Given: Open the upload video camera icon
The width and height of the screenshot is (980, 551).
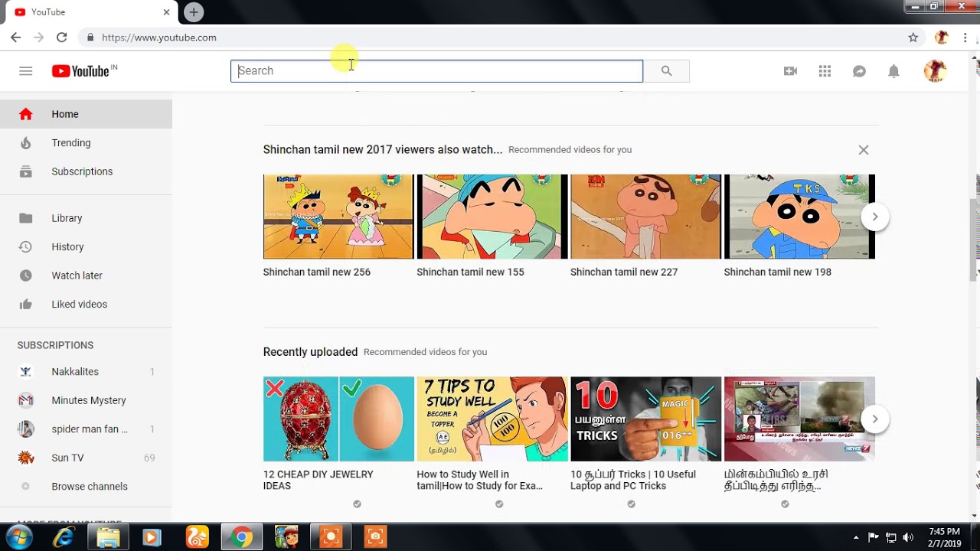Looking at the screenshot, I should pyautogui.click(x=790, y=71).
